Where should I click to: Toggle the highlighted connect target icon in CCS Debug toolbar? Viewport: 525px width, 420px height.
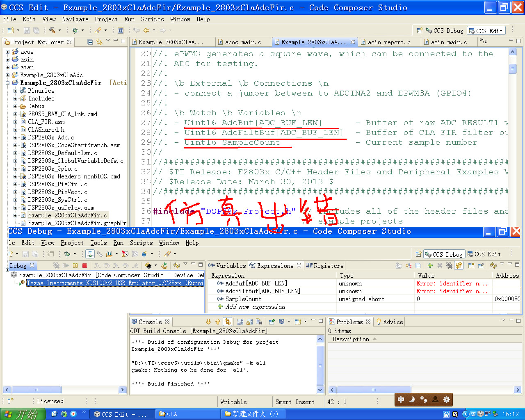coord(90,254)
